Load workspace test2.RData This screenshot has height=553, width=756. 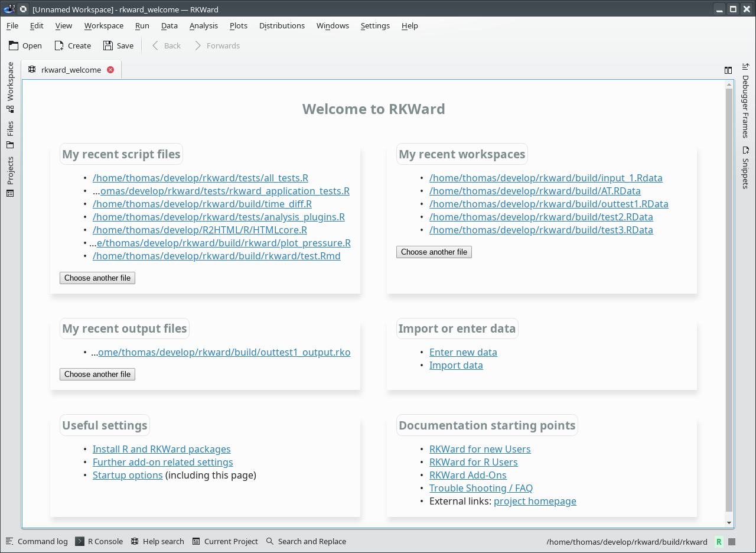(x=541, y=217)
